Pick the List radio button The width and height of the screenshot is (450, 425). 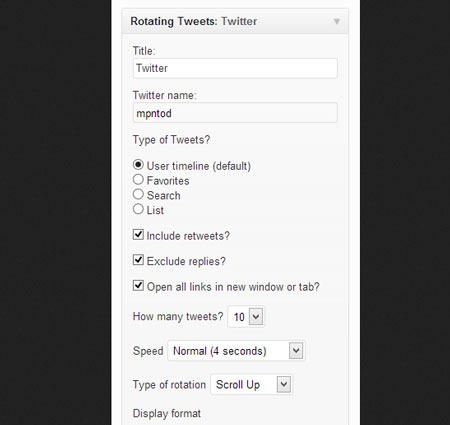pos(138,209)
